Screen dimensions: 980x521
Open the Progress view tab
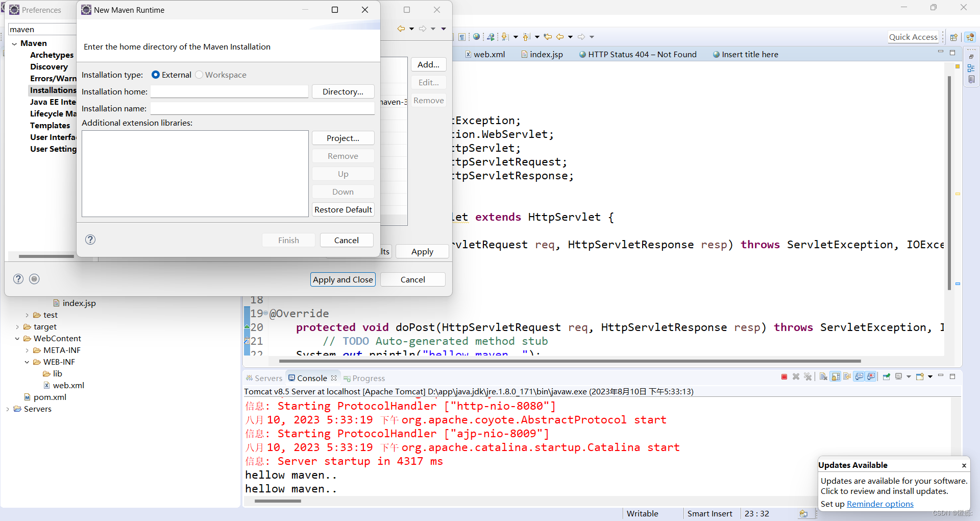364,378
